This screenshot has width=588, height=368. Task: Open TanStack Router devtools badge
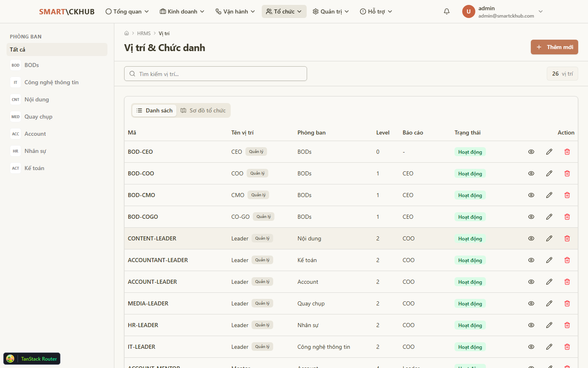coord(32,359)
